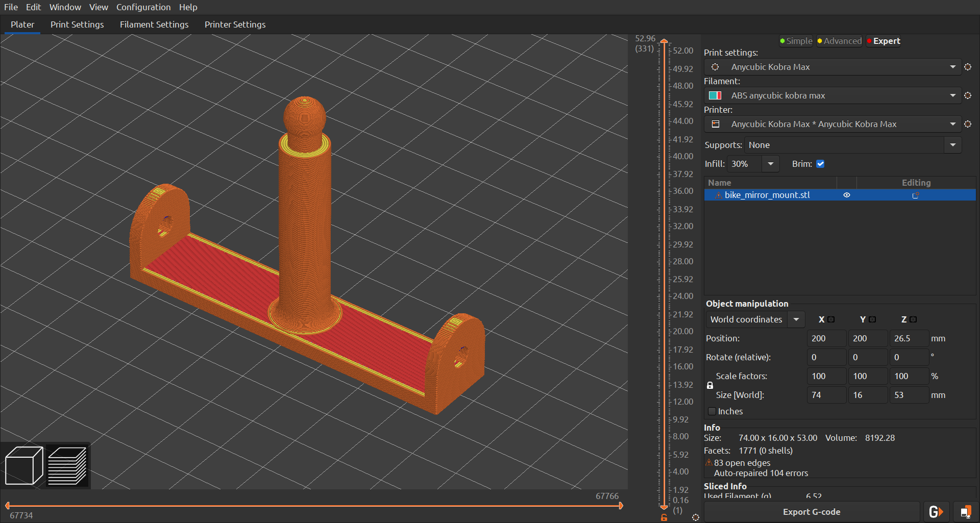The width and height of the screenshot is (980, 523).
Task: Toggle visibility eye of bike_mirror_mount.stl
Action: click(847, 195)
